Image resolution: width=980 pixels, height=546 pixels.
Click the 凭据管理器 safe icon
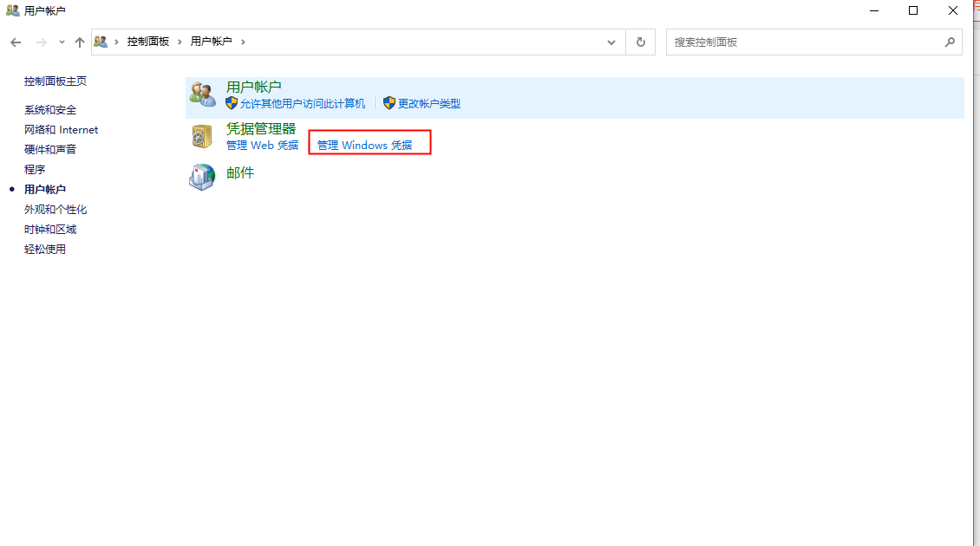[201, 136]
